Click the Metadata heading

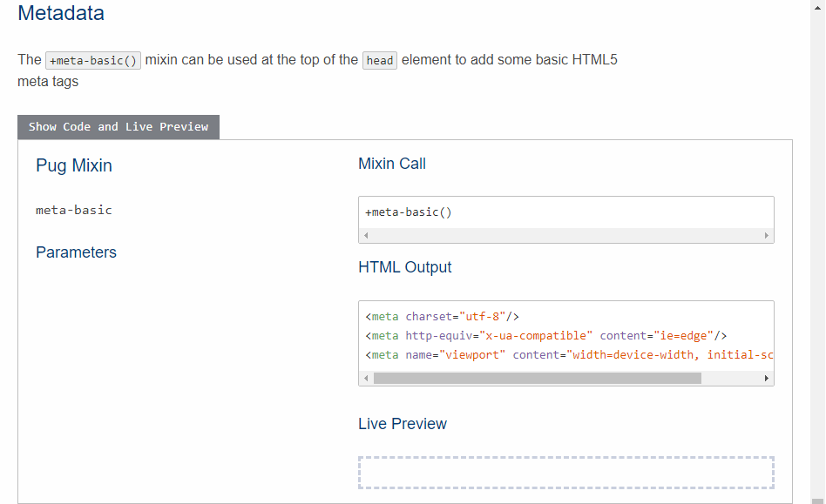point(61,13)
